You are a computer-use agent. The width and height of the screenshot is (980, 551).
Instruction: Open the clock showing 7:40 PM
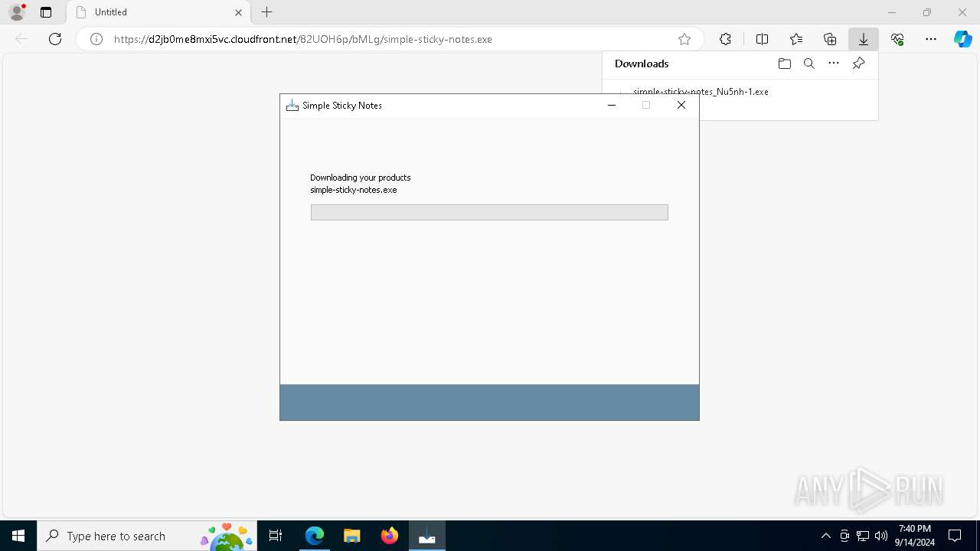tap(915, 536)
